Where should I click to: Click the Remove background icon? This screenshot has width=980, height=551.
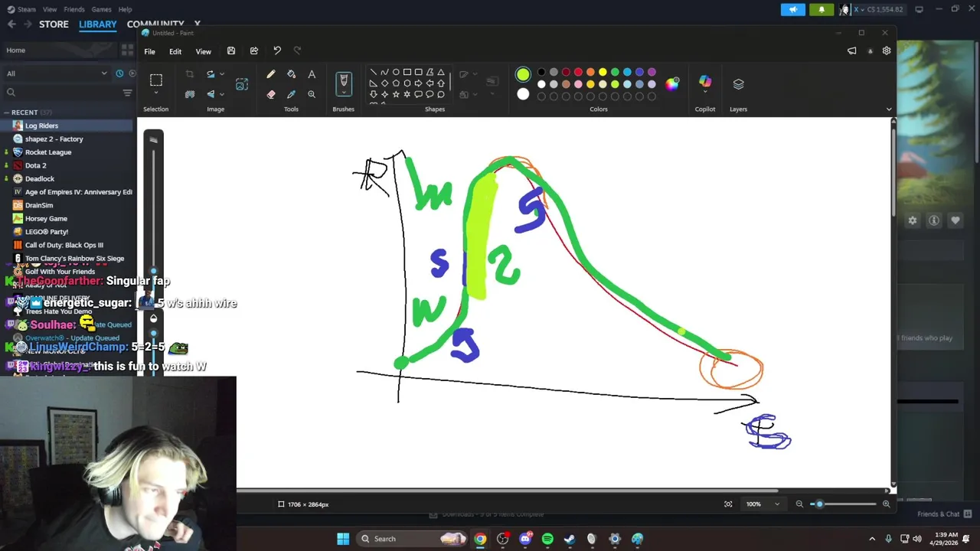pyautogui.click(x=190, y=94)
